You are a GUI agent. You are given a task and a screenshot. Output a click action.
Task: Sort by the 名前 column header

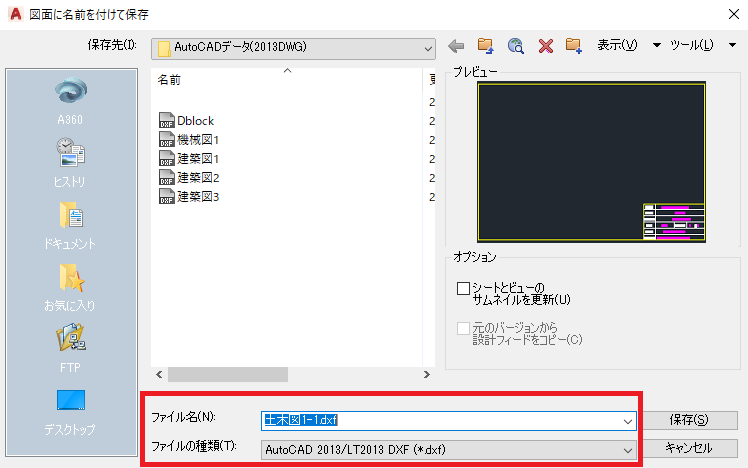169,80
